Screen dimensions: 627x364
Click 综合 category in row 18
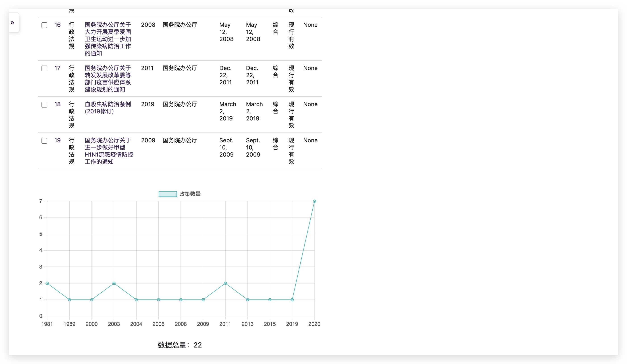[275, 108]
